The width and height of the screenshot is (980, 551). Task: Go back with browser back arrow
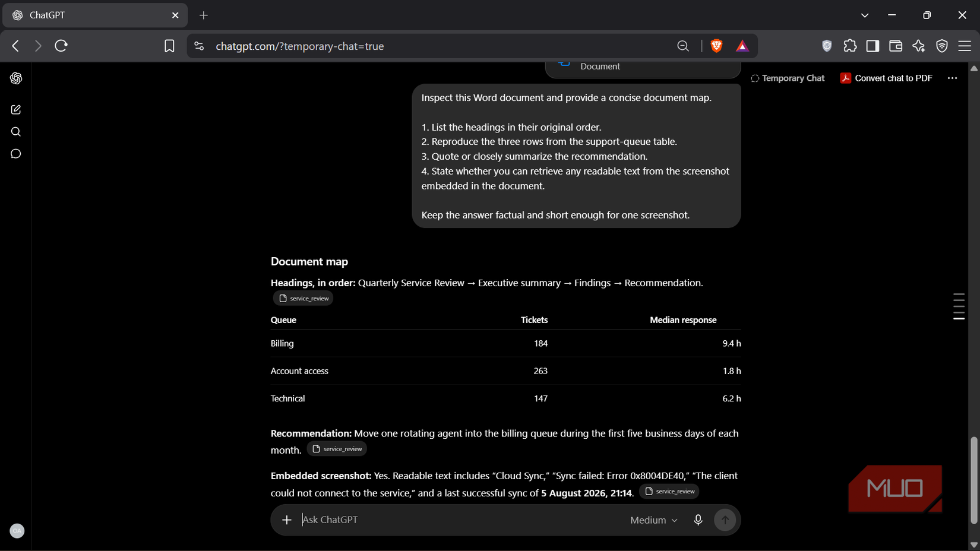click(x=16, y=46)
